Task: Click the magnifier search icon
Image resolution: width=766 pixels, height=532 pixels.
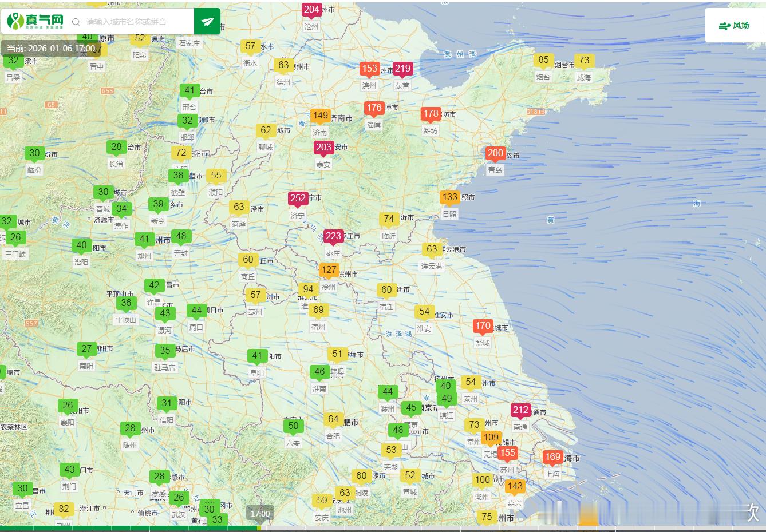Action: pyautogui.click(x=76, y=22)
